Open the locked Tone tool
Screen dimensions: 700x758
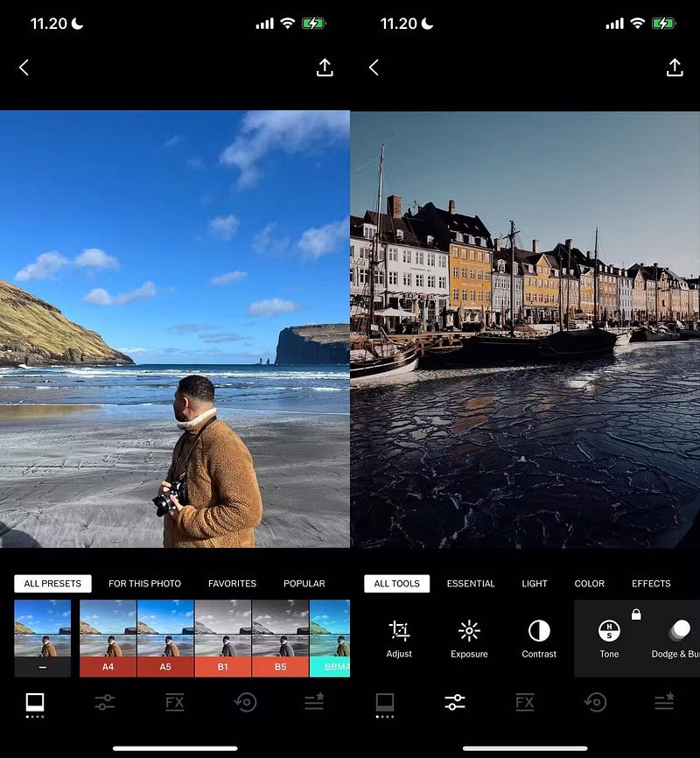(x=609, y=638)
